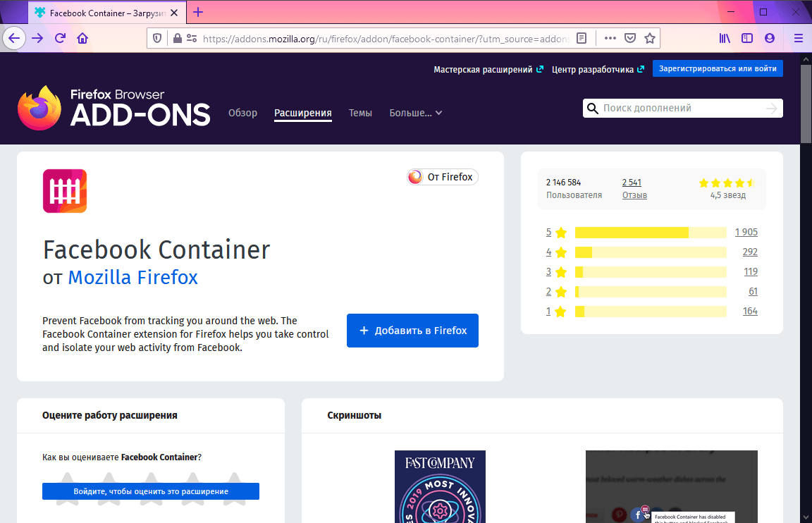This screenshot has height=523, width=812.
Task: Click the 4-star rating bar
Action: click(x=651, y=252)
